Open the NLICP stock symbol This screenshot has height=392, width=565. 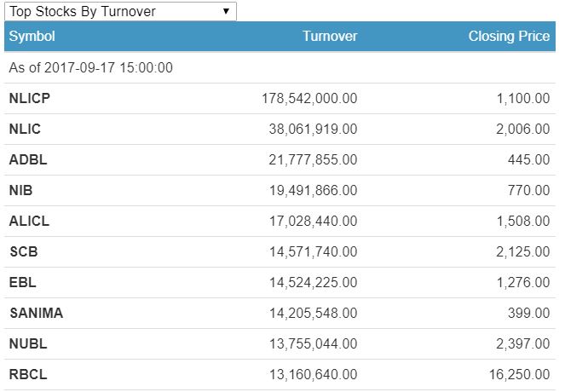pos(29,99)
